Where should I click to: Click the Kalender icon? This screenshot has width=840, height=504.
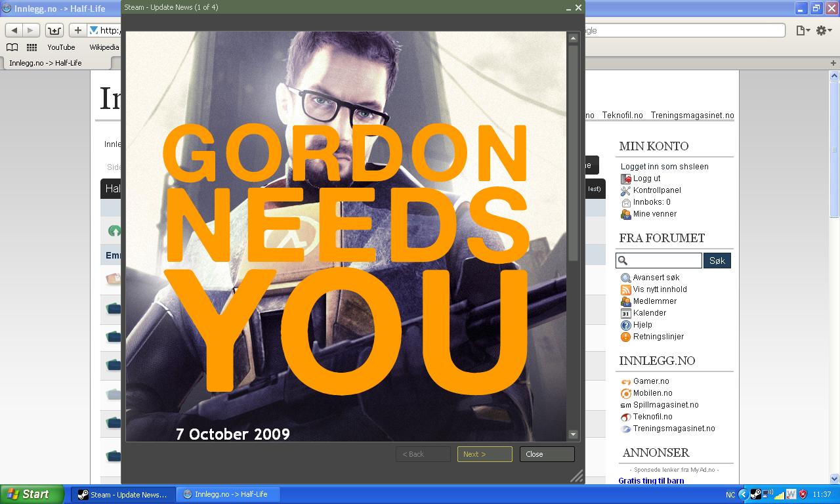click(x=626, y=313)
